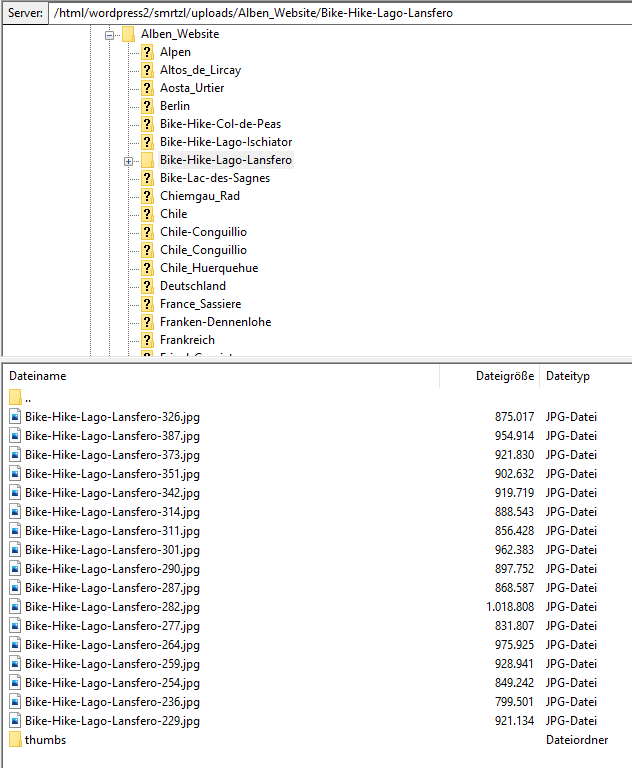Click the folder icon of Alben_Website
632x768 pixels.
coord(128,34)
